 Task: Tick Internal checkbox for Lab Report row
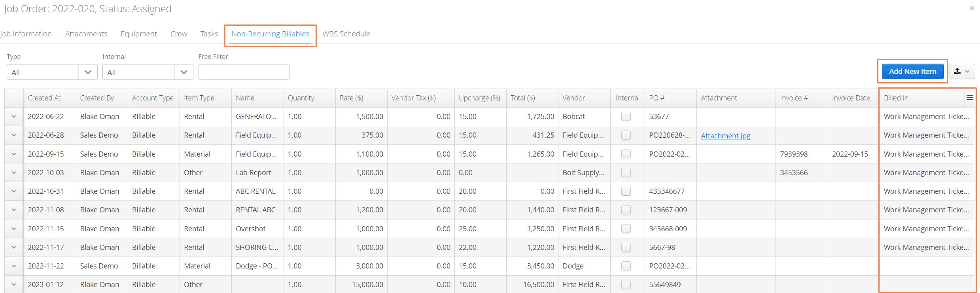pos(626,173)
